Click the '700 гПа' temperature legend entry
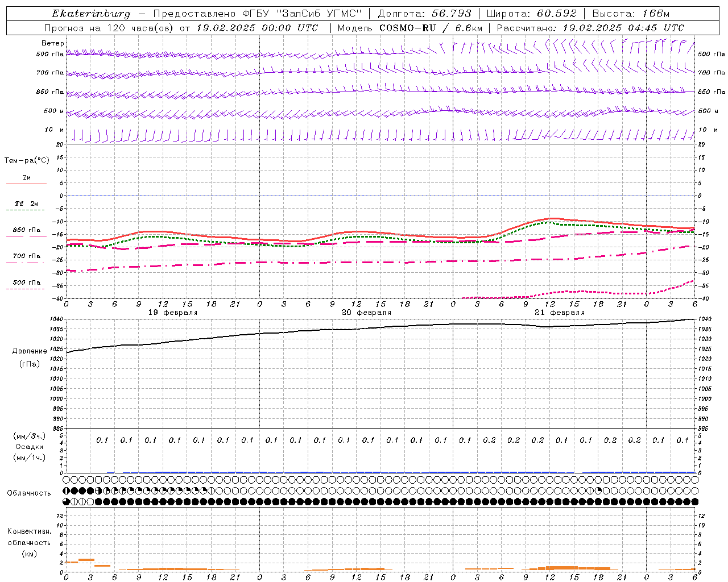 click(x=26, y=256)
